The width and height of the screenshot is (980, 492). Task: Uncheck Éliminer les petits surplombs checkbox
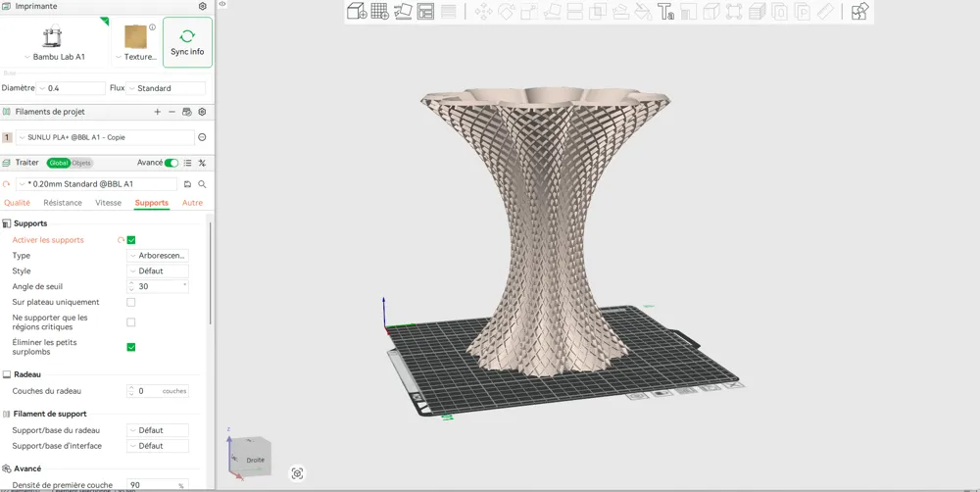point(131,347)
